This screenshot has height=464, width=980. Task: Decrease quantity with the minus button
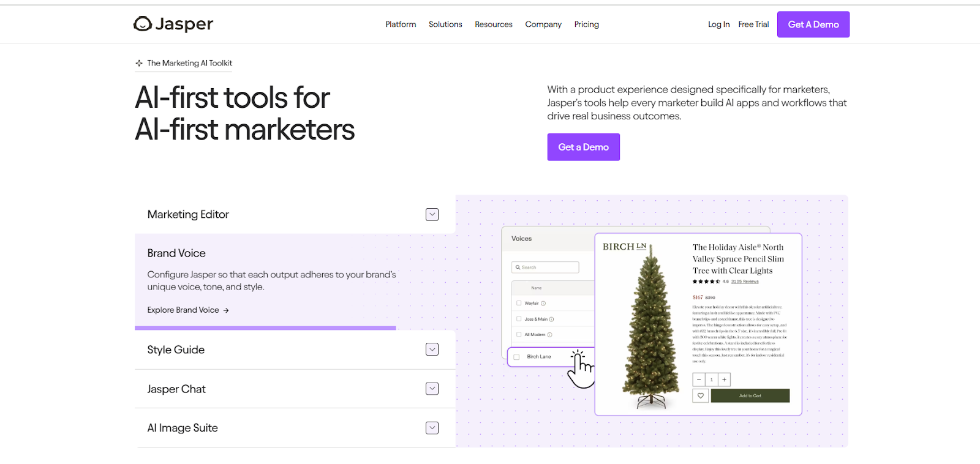[699, 380]
